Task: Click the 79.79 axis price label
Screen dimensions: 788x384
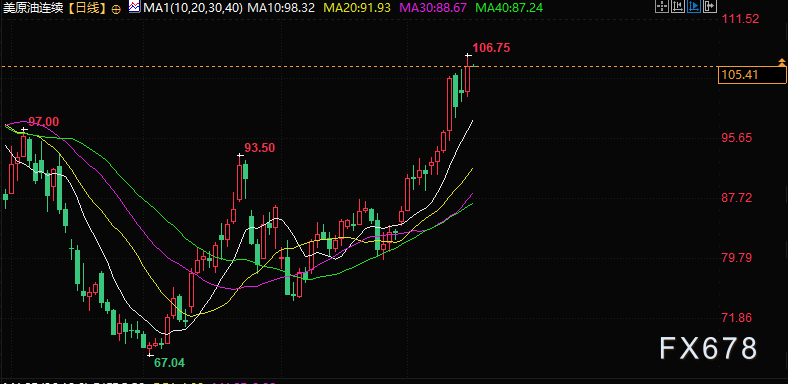Action: point(737,258)
